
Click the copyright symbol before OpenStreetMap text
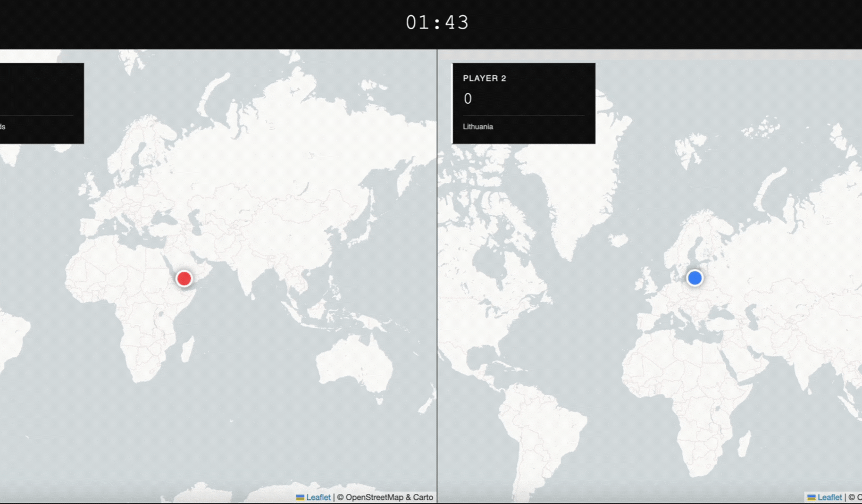(340, 497)
